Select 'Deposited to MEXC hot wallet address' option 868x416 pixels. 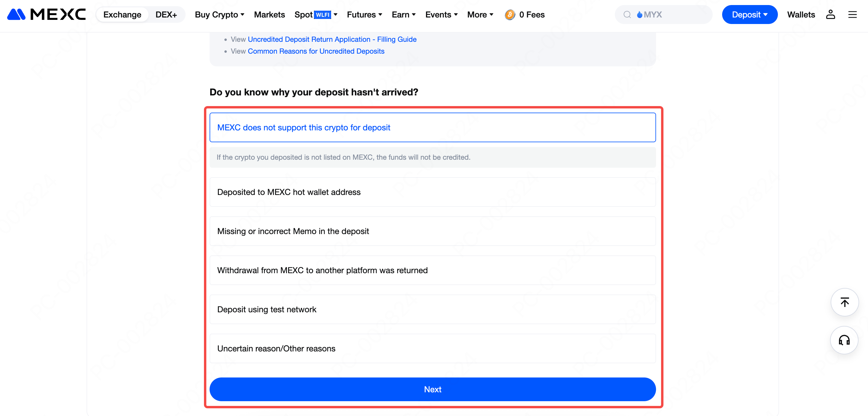coord(432,192)
